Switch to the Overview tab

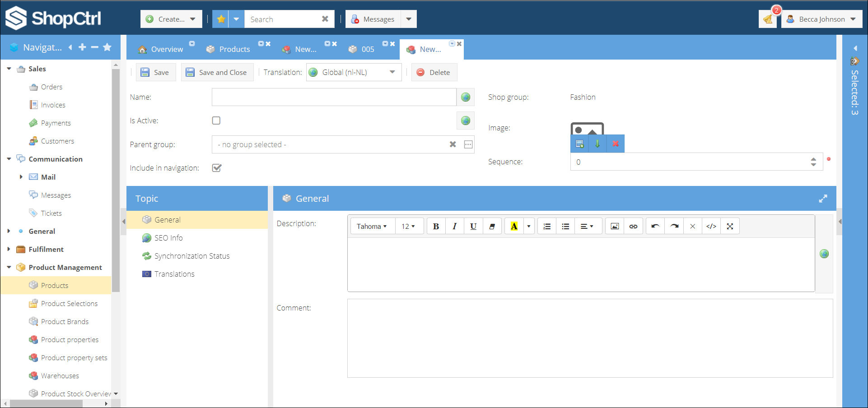pos(161,49)
